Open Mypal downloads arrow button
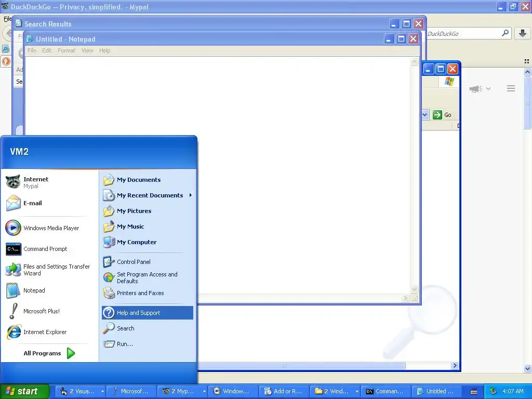The height and width of the screenshot is (399, 532). tap(523, 33)
